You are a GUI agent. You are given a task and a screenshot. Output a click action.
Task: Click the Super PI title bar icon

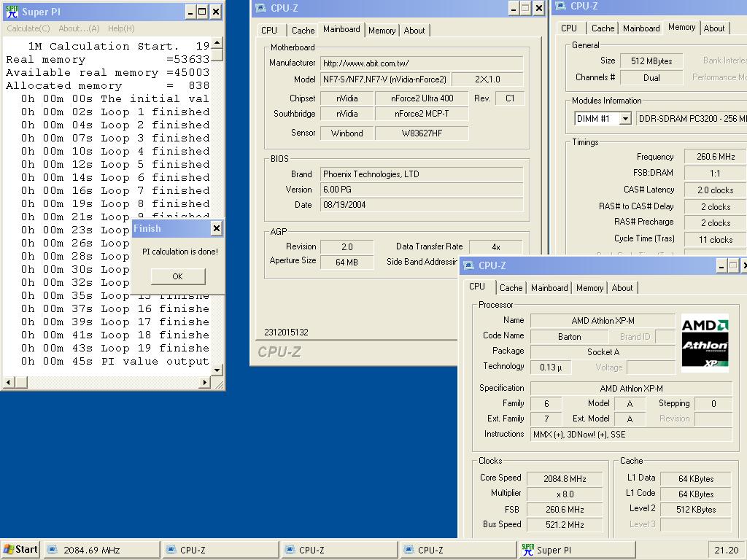point(12,12)
